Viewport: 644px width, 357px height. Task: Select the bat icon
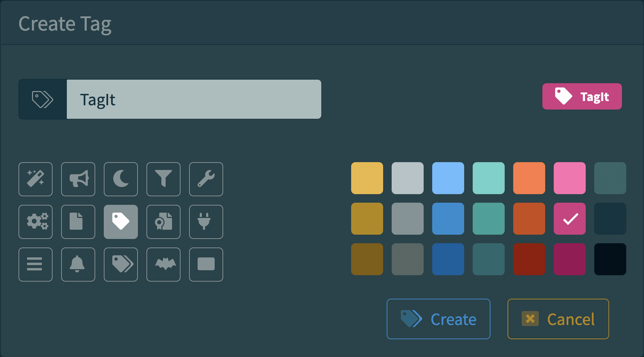163,265
